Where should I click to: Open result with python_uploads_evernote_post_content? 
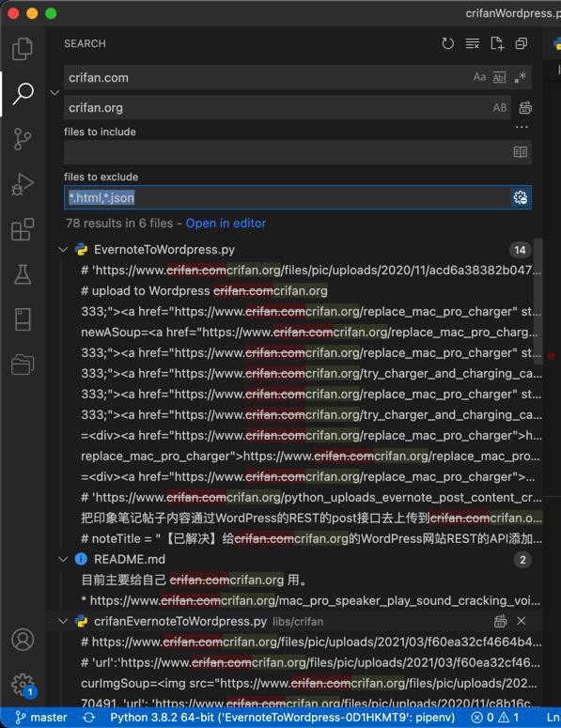point(311,498)
